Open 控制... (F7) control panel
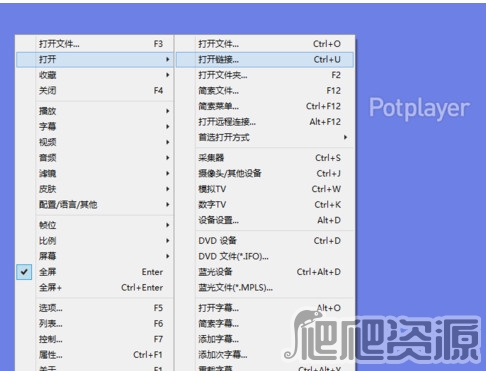This screenshot has width=486, height=371. (95, 339)
